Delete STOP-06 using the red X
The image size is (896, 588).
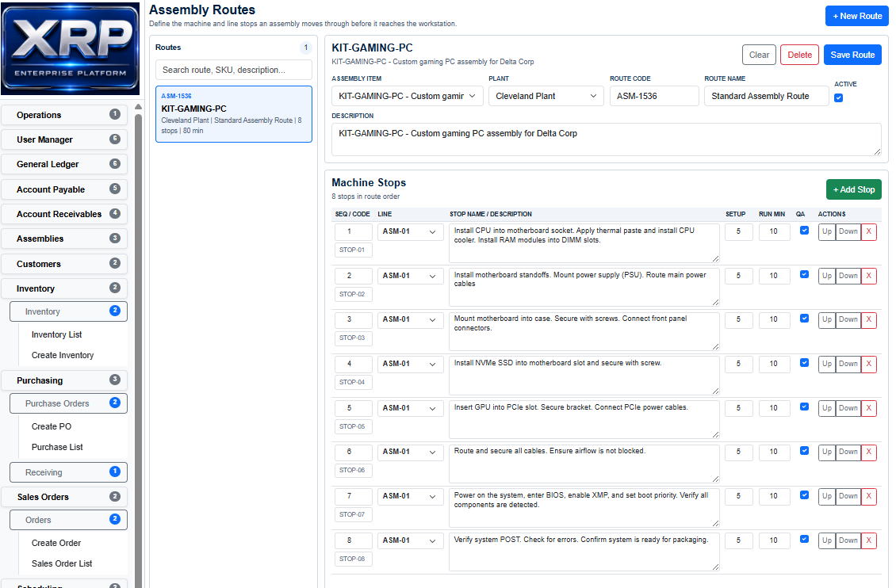pos(868,452)
